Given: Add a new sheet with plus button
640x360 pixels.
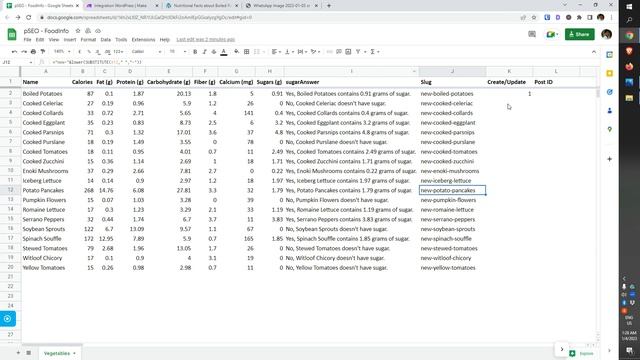Looking at the screenshot, I should (x=18, y=353).
